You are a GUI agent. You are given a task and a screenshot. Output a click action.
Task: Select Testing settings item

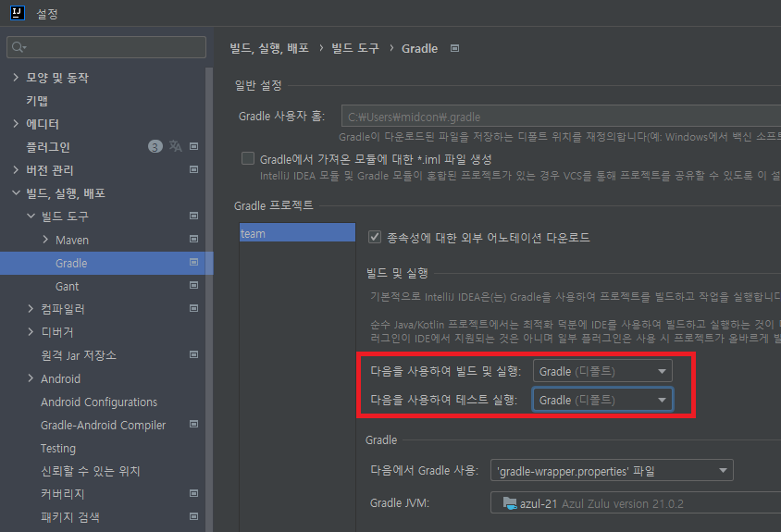tap(58, 449)
